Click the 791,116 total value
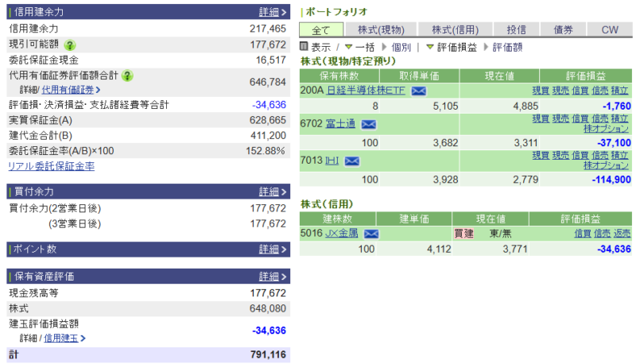Image resolution: width=636 pixels, height=364 pixels. point(268,354)
